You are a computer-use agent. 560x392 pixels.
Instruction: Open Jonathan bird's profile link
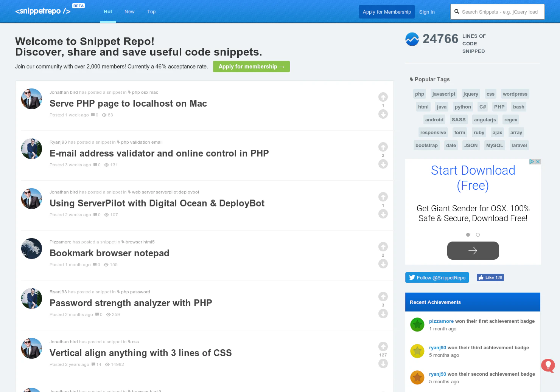pyautogui.click(x=63, y=92)
